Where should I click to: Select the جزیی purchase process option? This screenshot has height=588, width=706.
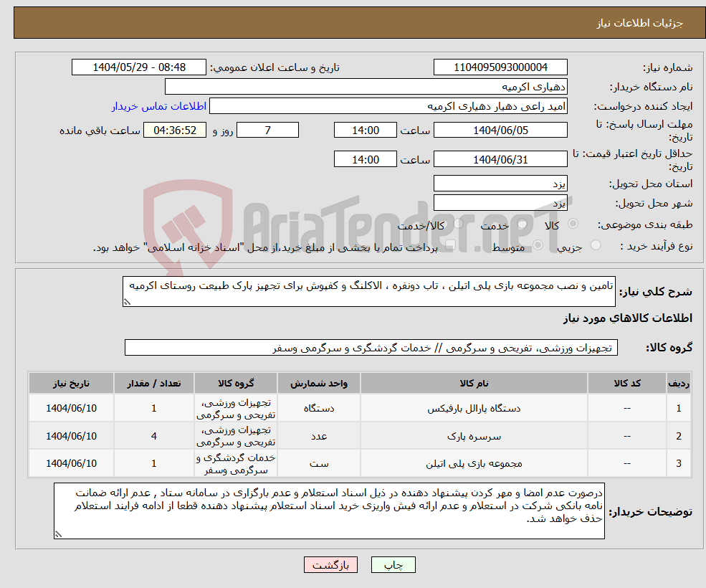pyautogui.click(x=594, y=245)
